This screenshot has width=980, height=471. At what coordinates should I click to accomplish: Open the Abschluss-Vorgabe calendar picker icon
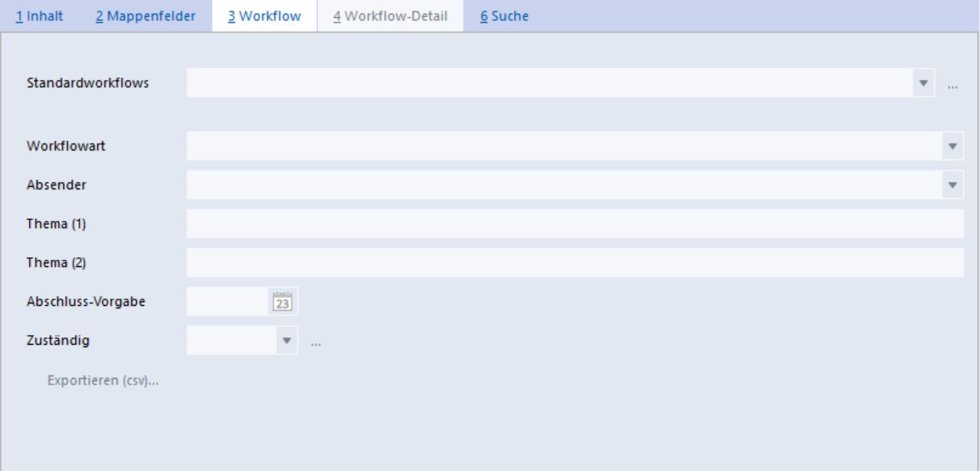(282, 301)
